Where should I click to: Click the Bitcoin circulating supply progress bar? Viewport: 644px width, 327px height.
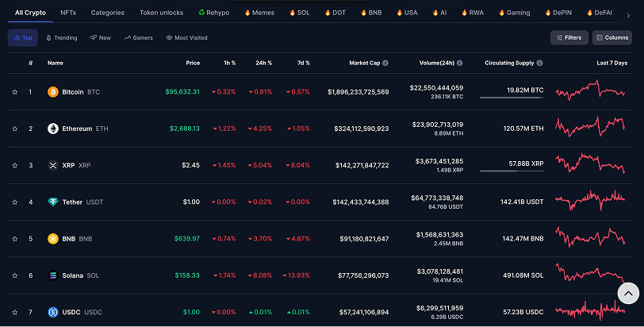click(x=512, y=98)
